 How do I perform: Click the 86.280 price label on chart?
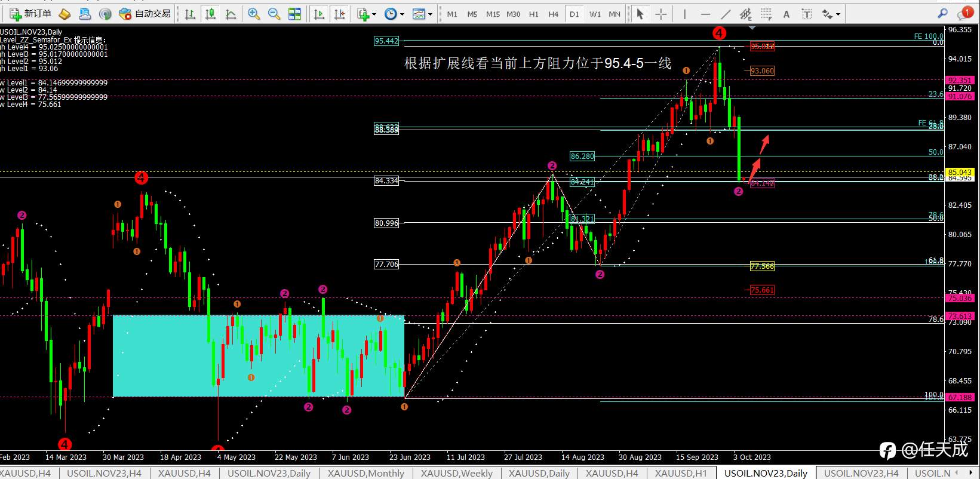[x=582, y=156]
